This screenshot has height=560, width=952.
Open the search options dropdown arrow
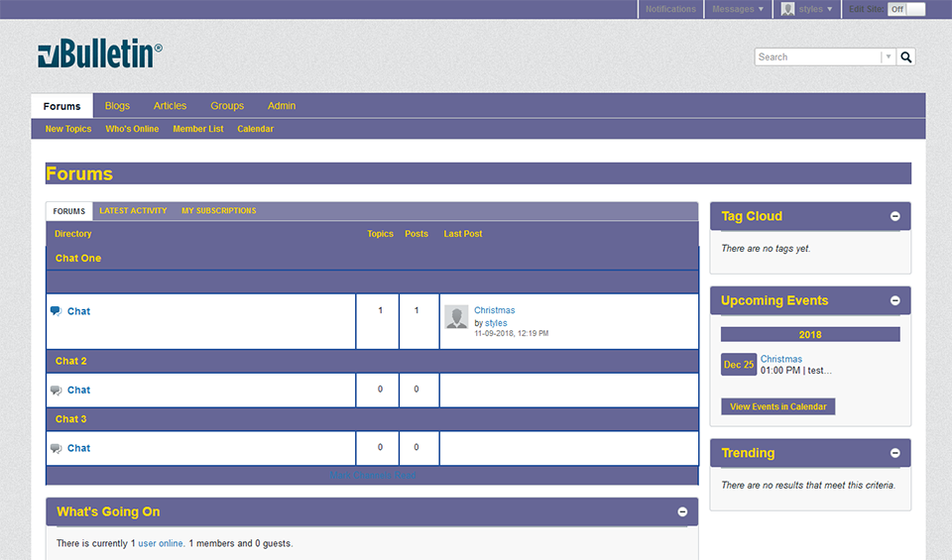[889, 57]
